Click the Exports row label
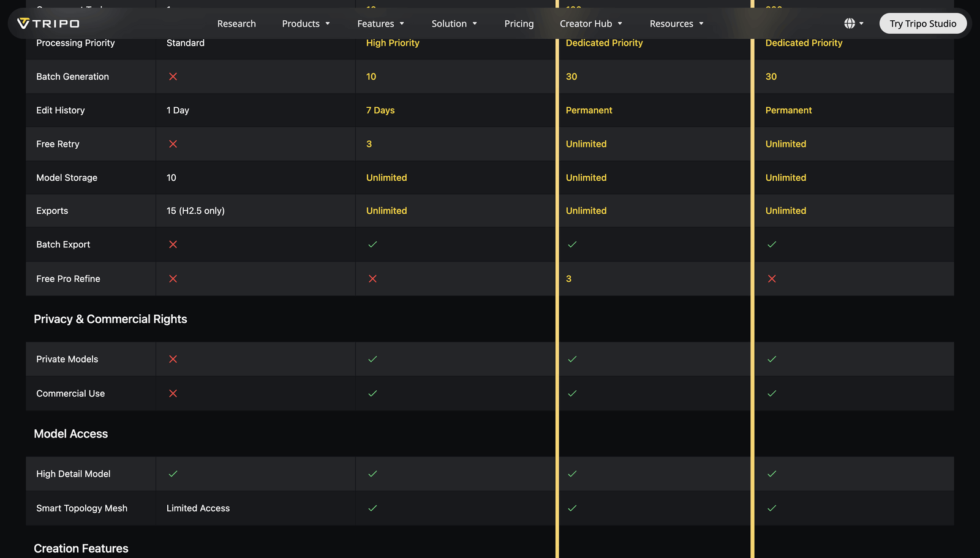Image resolution: width=980 pixels, height=558 pixels. [52, 211]
